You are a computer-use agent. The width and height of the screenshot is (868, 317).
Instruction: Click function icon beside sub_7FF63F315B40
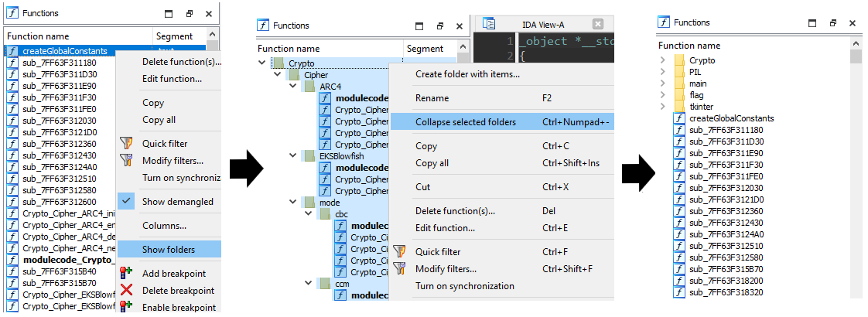[x=12, y=271]
